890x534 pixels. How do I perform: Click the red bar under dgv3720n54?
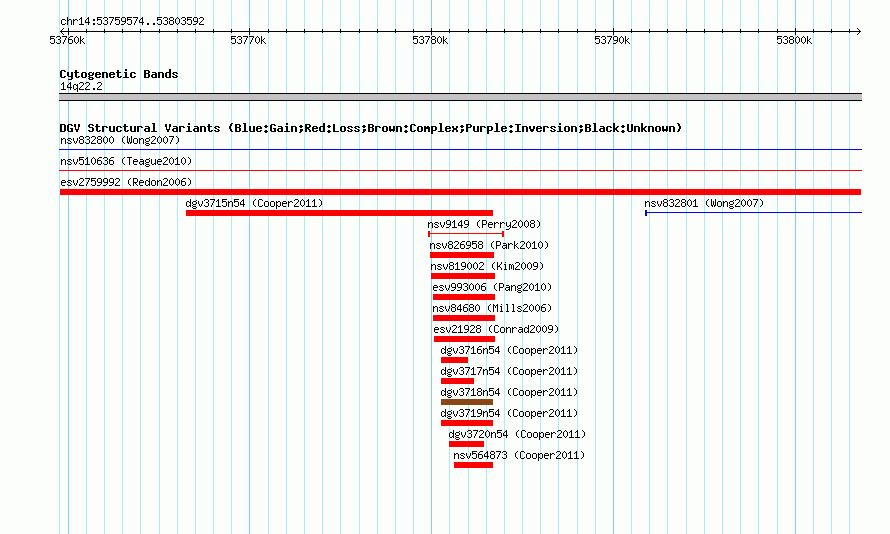pos(466,444)
